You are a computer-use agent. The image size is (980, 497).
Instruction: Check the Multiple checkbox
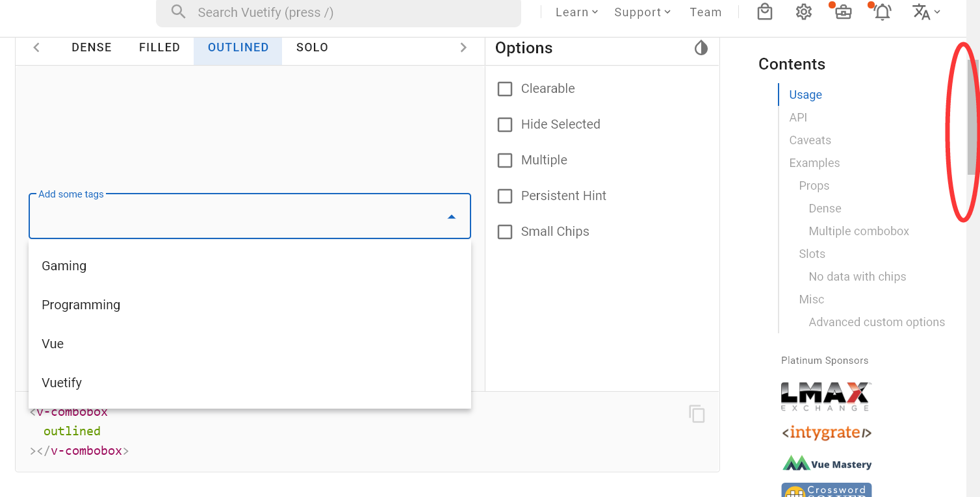click(x=505, y=160)
